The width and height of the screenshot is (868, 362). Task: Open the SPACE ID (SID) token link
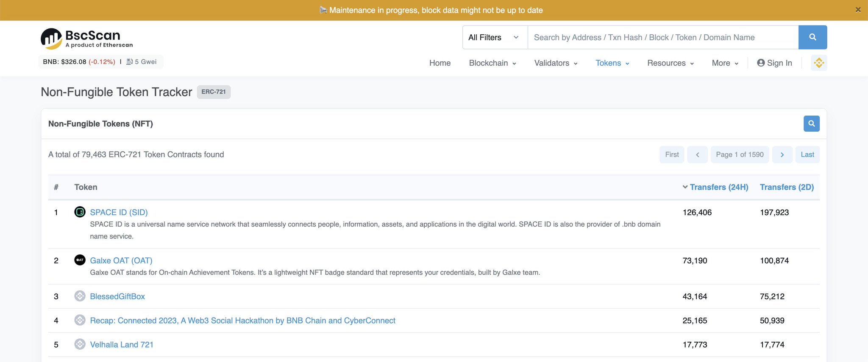click(119, 212)
